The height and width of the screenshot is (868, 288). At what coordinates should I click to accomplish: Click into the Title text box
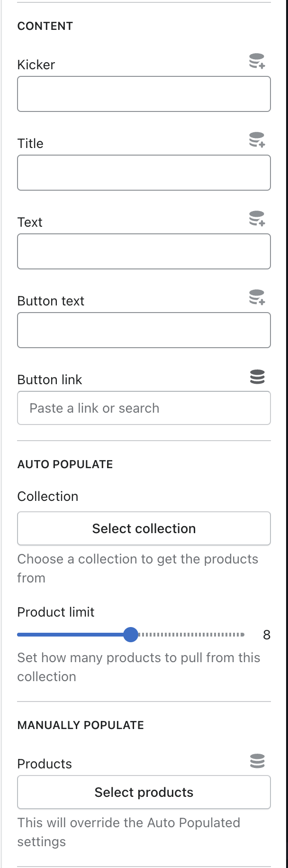coord(144,173)
